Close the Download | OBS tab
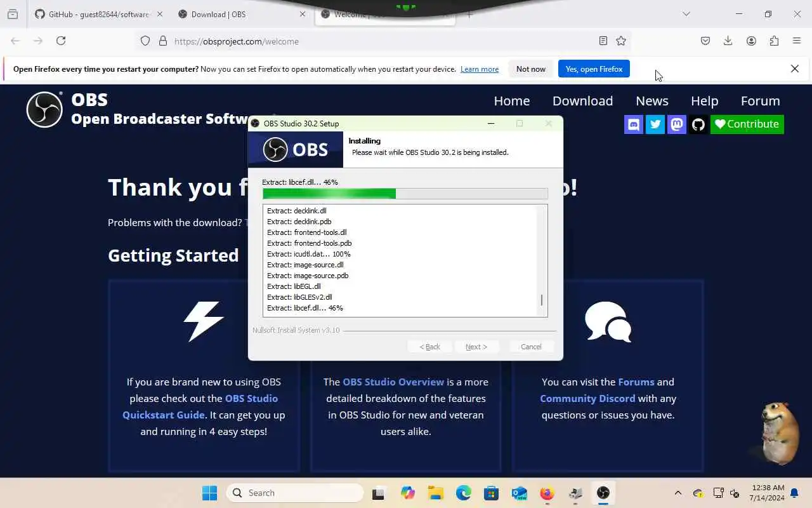The width and height of the screenshot is (812, 508). click(x=303, y=14)
